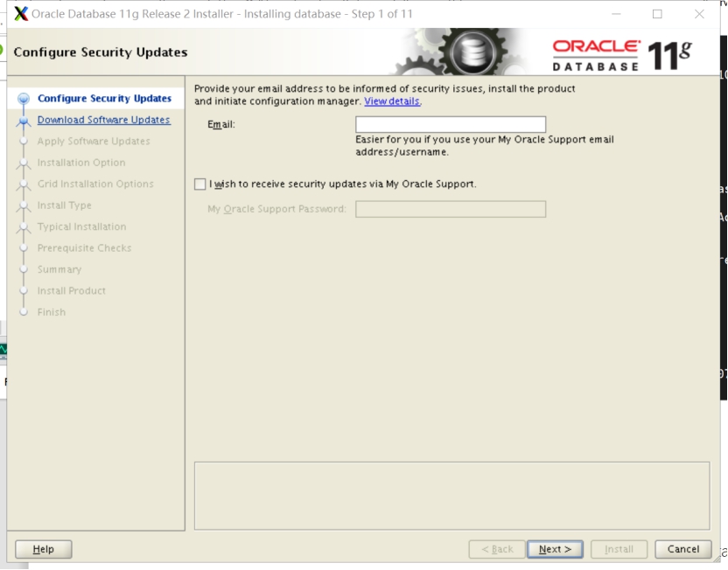This screenshot has height=570, width=728.
Task: Click the empty message area at bottom
Action: pyautogui.click(x=451, y=496)
